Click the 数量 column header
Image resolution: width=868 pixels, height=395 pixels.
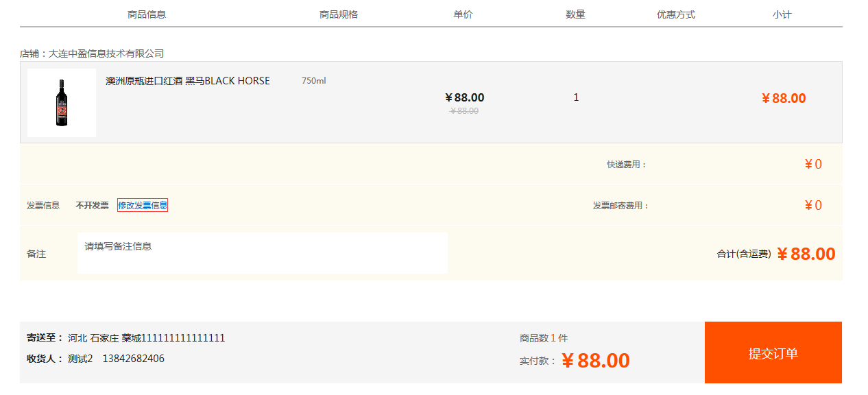coord(575,14)
